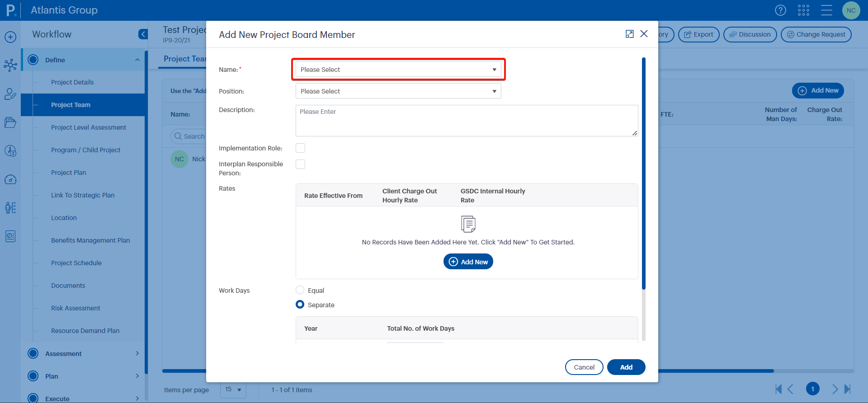Image resolution: width=868 pixels, height=403 pixels.
Task: Open the pie chart dollar icon in left rail
Action: (x=10, y=151)
